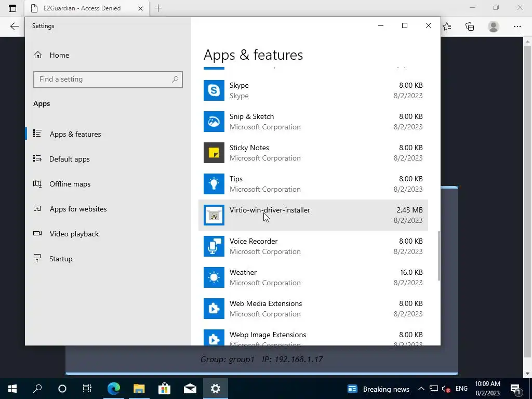Screen dimensions: 532x399
Task: Click the Find a setting search box
Action: point(108,79)
